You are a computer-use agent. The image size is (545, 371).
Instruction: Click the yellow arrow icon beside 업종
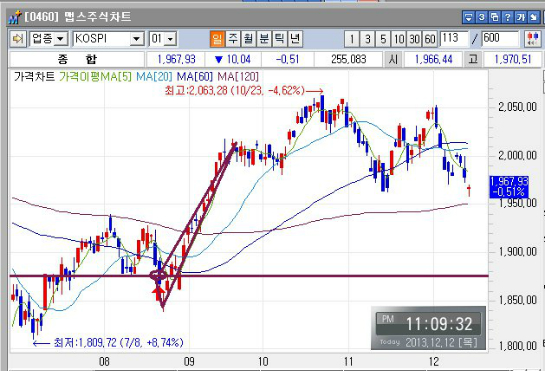pos(17,39)
